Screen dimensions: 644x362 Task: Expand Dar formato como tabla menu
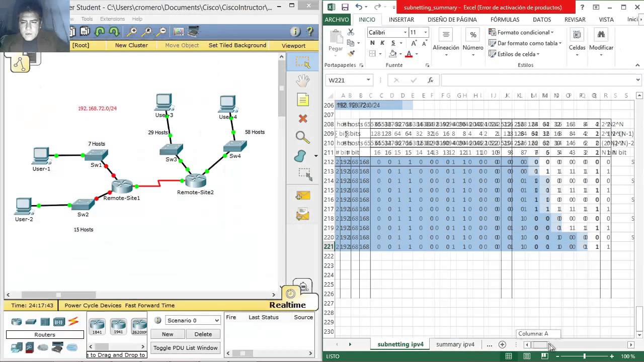coord(525,43)
